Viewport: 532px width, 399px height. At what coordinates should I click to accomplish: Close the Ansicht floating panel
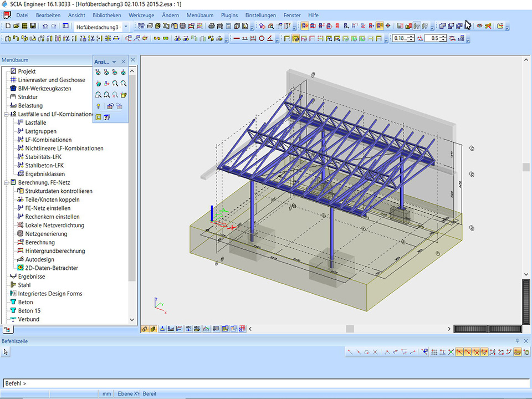[124, 62]
